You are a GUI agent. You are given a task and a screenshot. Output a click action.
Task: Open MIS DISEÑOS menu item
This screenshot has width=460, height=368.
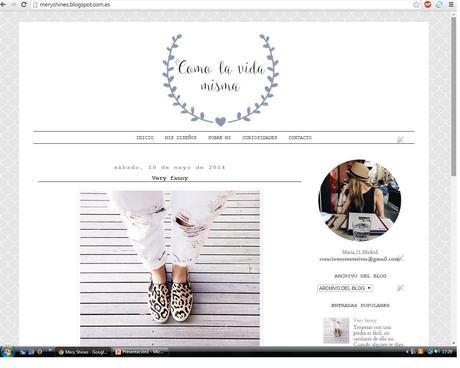click(181, 137)
